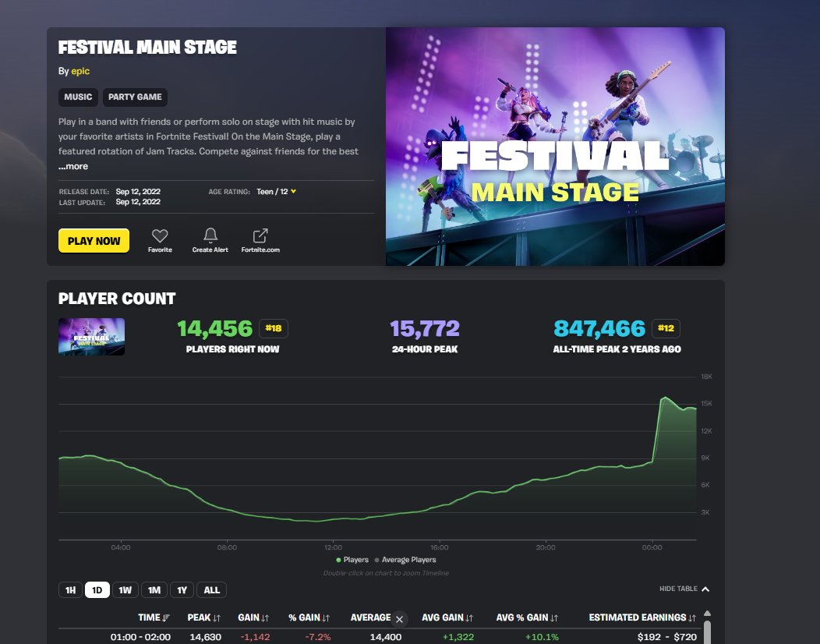Click the MUSIC tag
Viewport: 820px width, 644px height.
78,97
